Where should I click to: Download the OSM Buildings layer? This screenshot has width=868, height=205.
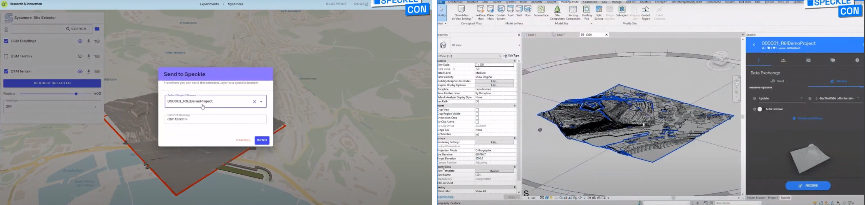pos(89,41)
